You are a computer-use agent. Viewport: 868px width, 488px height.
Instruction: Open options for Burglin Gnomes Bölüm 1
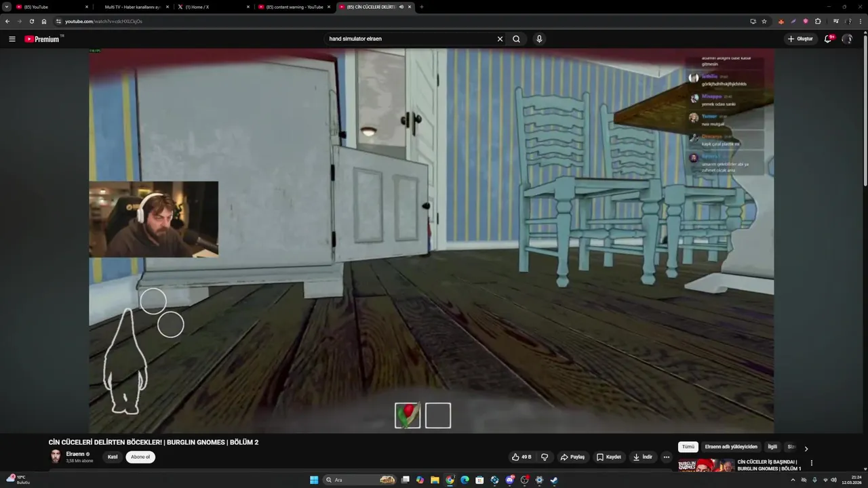click(x=812, y=463)
